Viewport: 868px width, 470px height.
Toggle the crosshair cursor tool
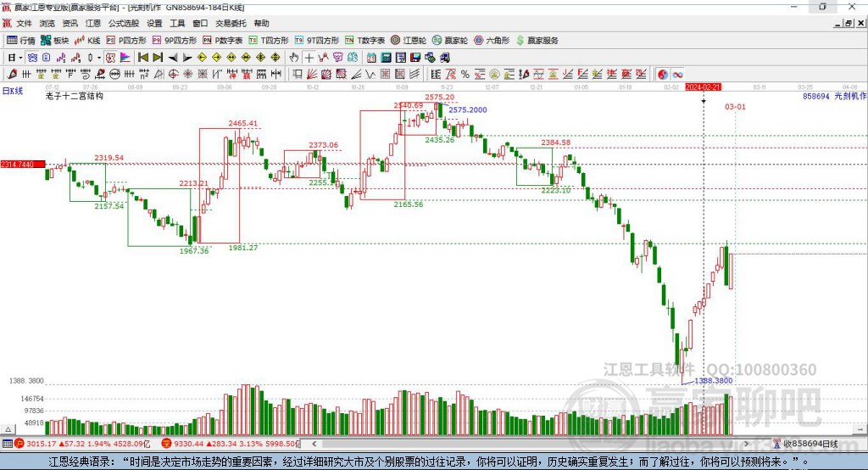coord(309,58)
